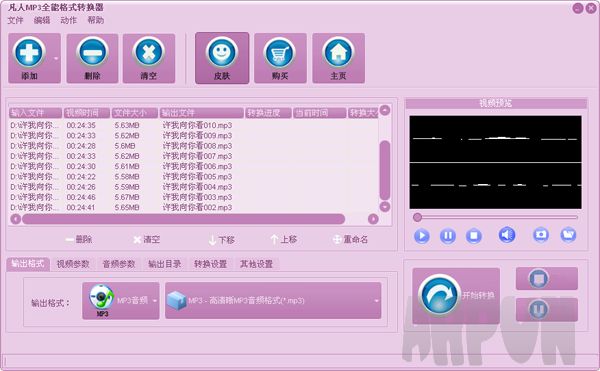The image size is (600, 371).
Task: Minimize the converter window
Action: (578, 8)
